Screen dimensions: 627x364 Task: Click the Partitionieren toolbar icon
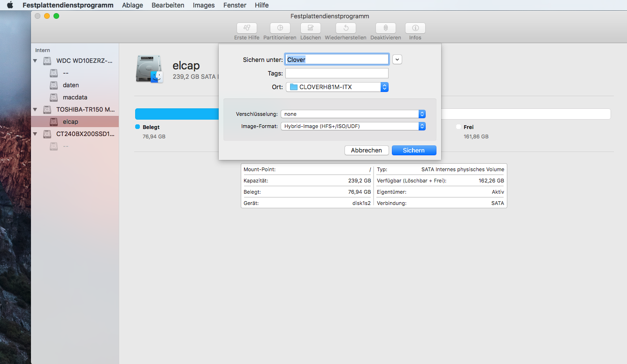pyautogui.click(x=280, y=28)
